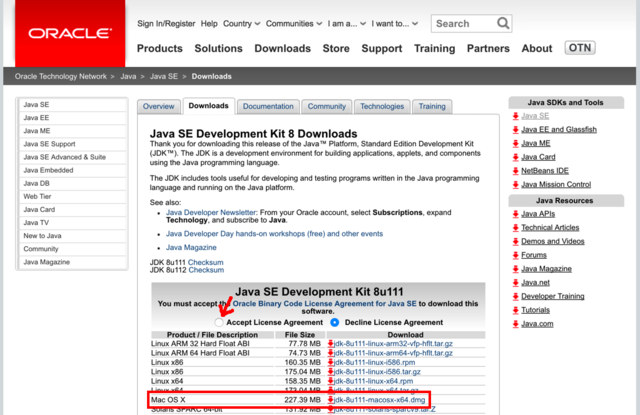Open the Partners menu
Screen dimensions: 640x415
pos(488,49)
